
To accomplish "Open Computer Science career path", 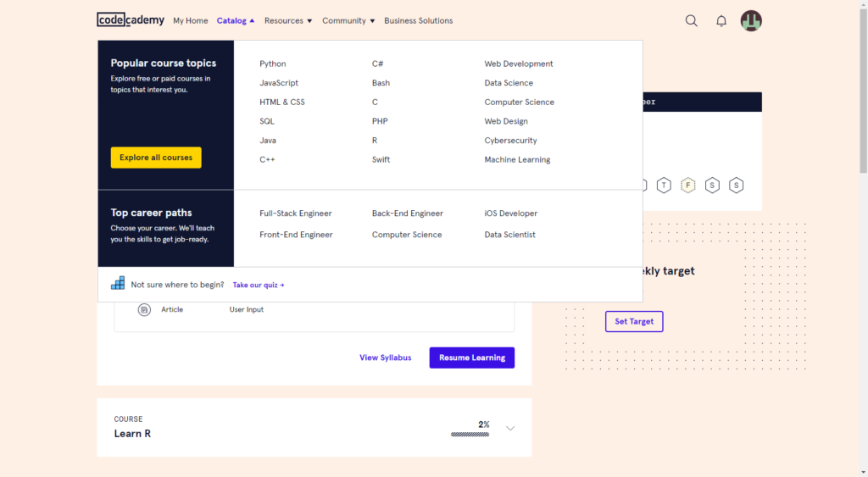I will pyautogui.click(x=407, y=235).
